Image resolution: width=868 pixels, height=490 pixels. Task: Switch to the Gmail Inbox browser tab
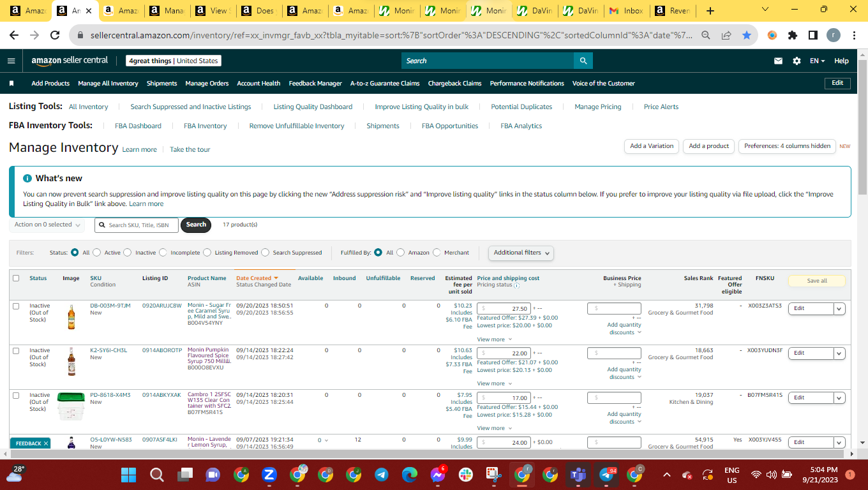coord(626,11)
